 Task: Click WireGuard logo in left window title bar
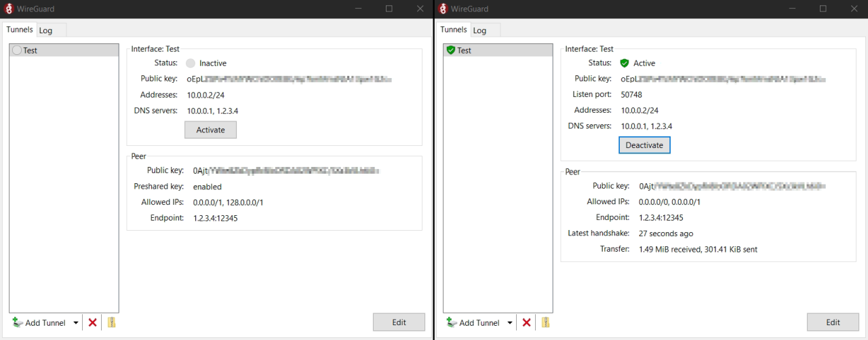click(x=9, y=9)
